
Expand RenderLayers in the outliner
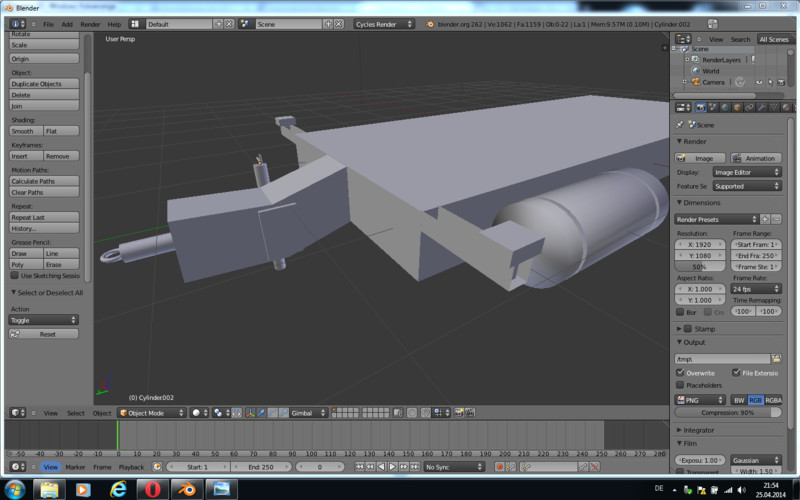(x=687, y=60)
